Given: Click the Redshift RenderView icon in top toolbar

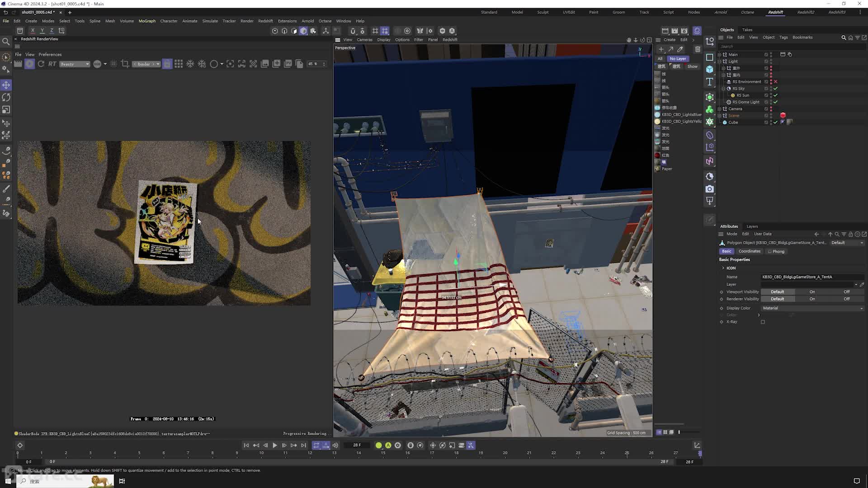Looking at the screenshot, I should tap(697, 31).
